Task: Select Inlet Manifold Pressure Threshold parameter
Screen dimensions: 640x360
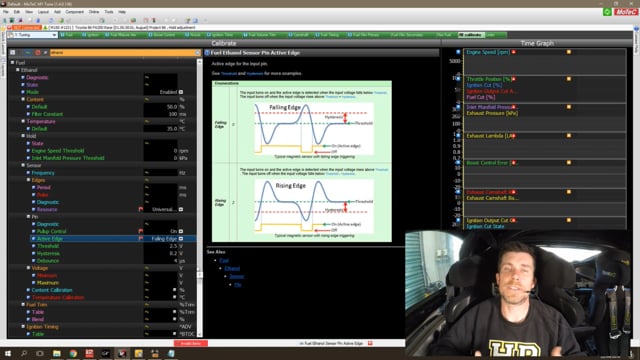Action: [68, 158]
